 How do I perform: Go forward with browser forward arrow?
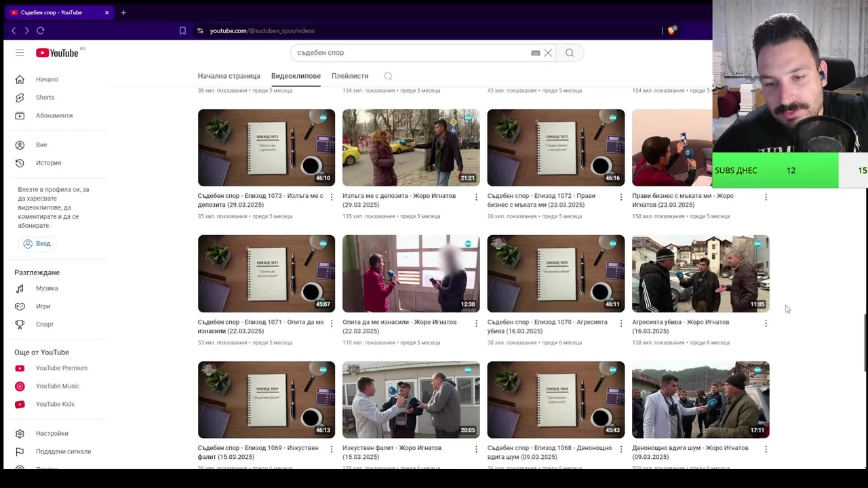pyautogui.click(x=26, y=30)
